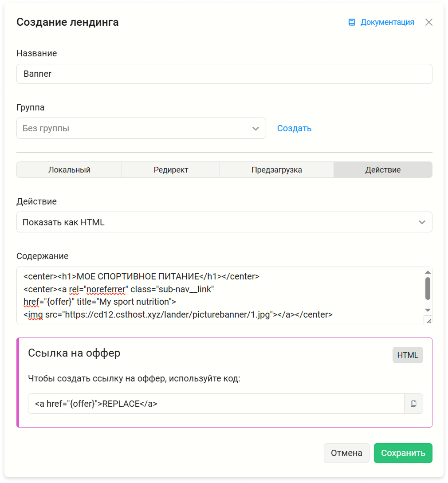Click the textarea resize handle icon

[428, 320]
